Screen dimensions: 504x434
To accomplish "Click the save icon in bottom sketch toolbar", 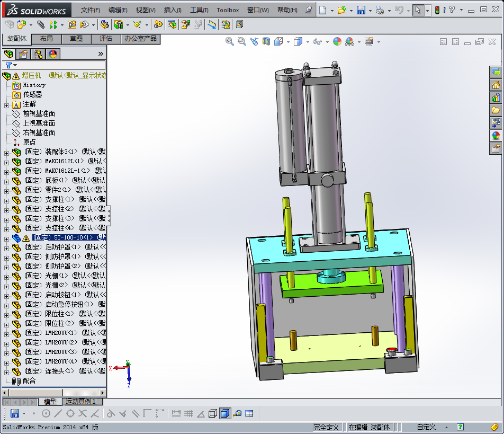I will click(x=14, y=413).
